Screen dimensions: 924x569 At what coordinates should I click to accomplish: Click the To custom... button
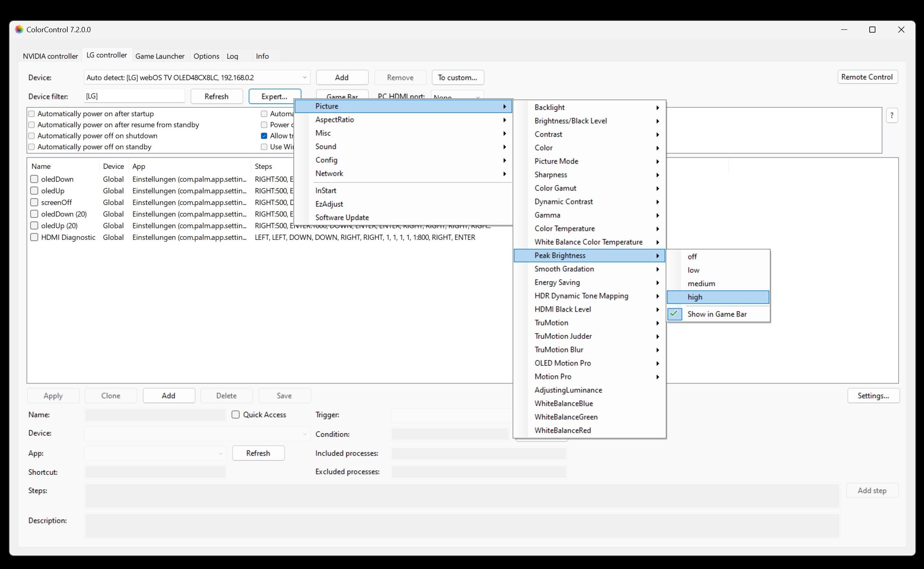[458, 77]
